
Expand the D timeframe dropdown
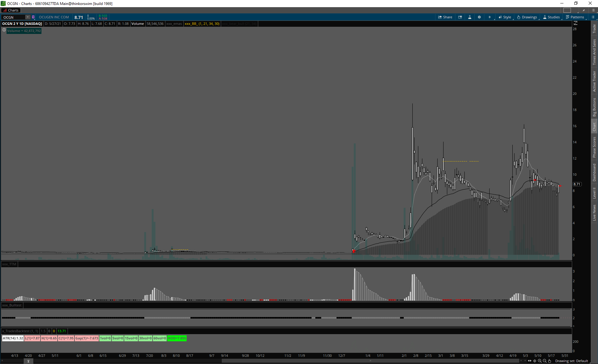coord(490,17)
